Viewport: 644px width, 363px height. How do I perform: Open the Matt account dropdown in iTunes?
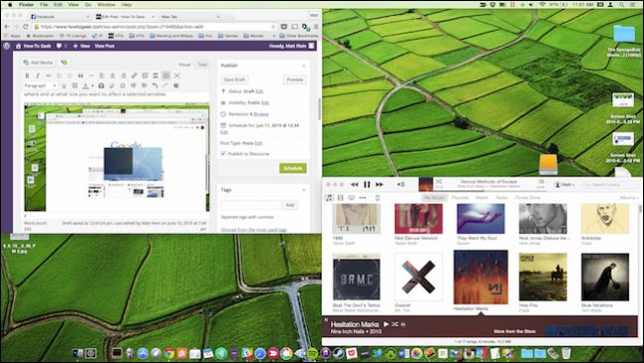click(x=565, y=185)
